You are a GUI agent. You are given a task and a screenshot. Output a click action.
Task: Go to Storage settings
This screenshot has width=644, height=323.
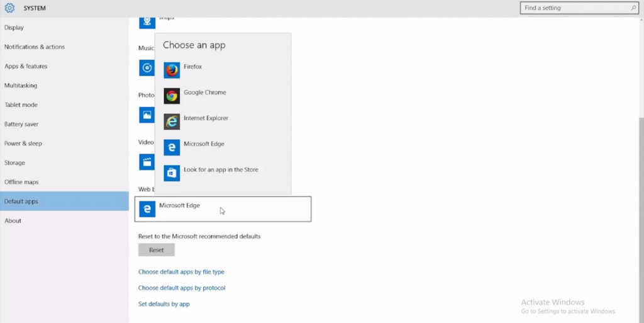pyautogui.click(x=64, y=162)
